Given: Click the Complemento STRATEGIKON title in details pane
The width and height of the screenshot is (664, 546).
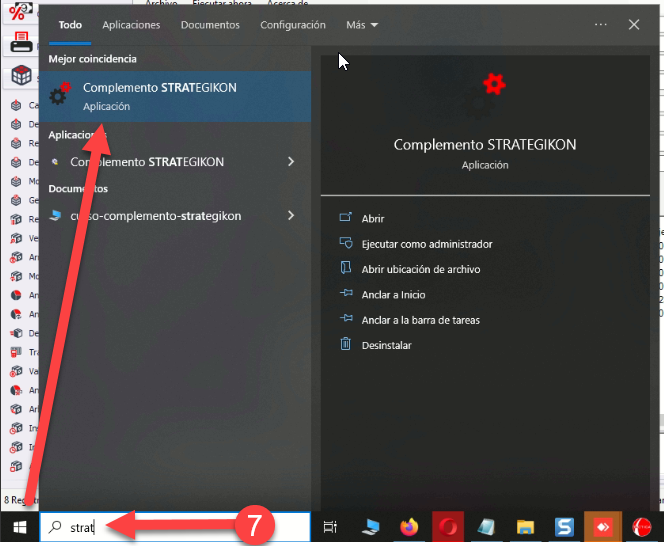Looking at the screenshot, I should click(x=485, y=145).
